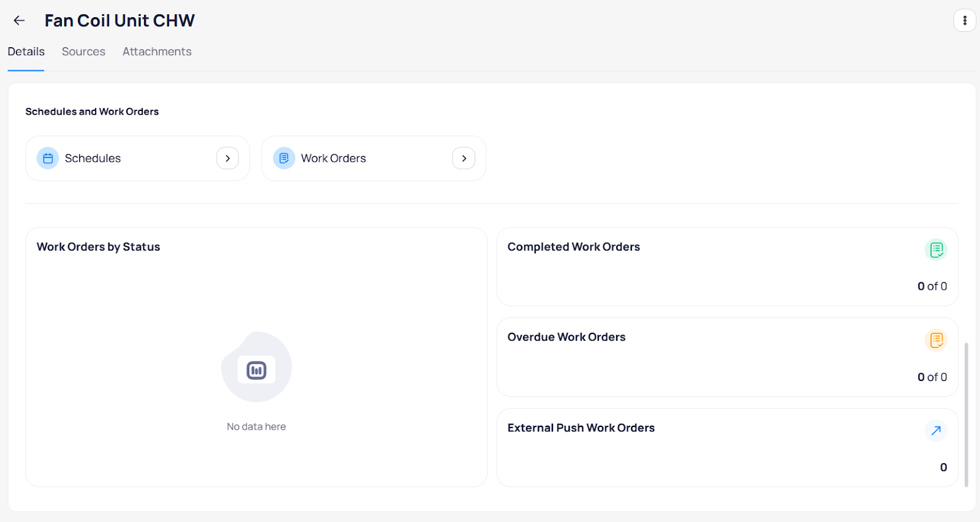Expand Work Orders using its chevron arrow
This screenshot has height=522, width=980.
[x=464, y=158]
